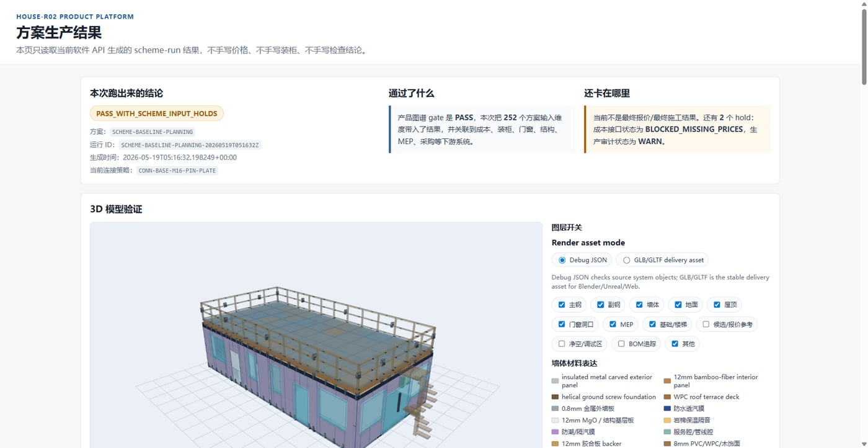Click the gate PASS summary note
Image resolution: width=868 pixels, height=448 pixels.
482,129
